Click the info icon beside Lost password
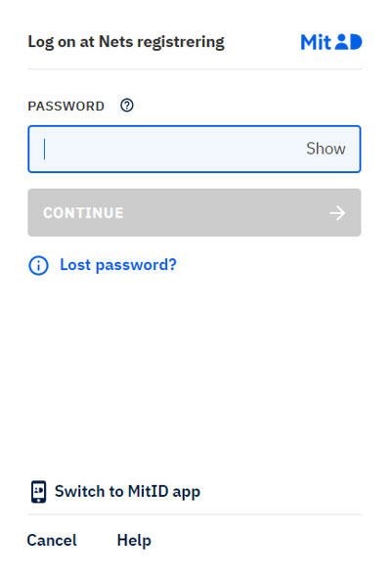Screen dimensions: 392x580 click(38, 266)
